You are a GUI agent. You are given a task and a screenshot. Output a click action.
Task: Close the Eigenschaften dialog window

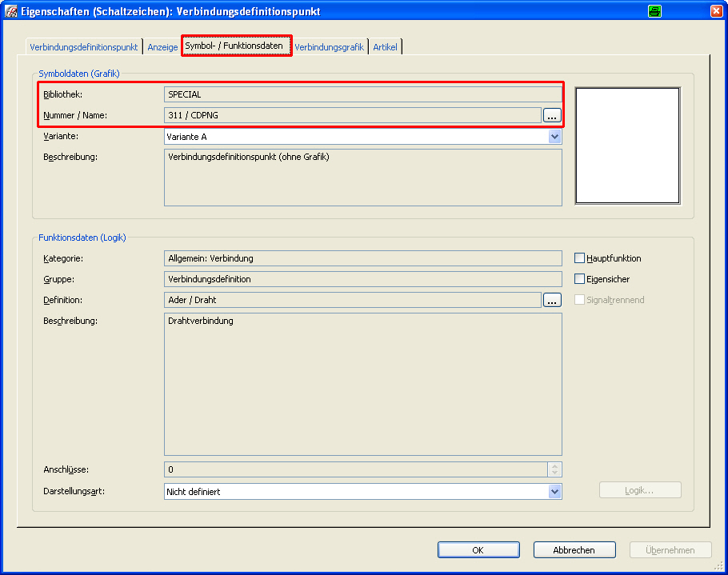(x=716, y=11)
